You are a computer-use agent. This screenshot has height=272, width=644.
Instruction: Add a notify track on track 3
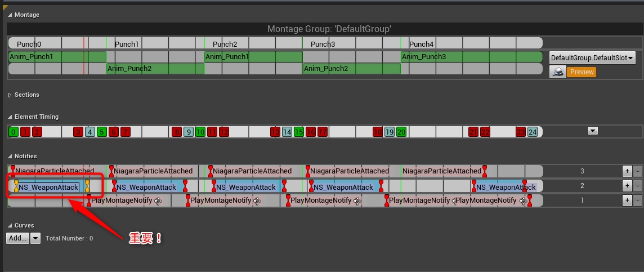click(x=627, y=171)
